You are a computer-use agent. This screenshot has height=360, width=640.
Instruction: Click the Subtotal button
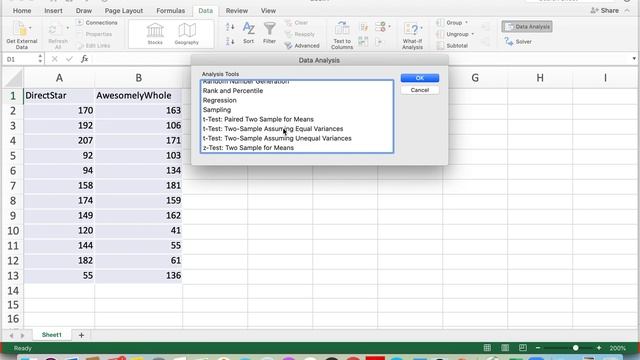click(x=452, y=46)
